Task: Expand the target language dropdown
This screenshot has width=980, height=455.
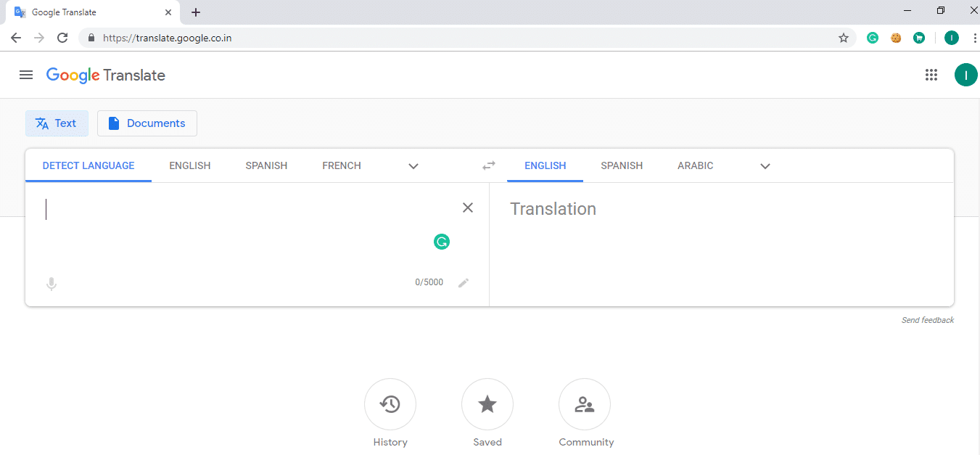Action: tap(765, 165)
